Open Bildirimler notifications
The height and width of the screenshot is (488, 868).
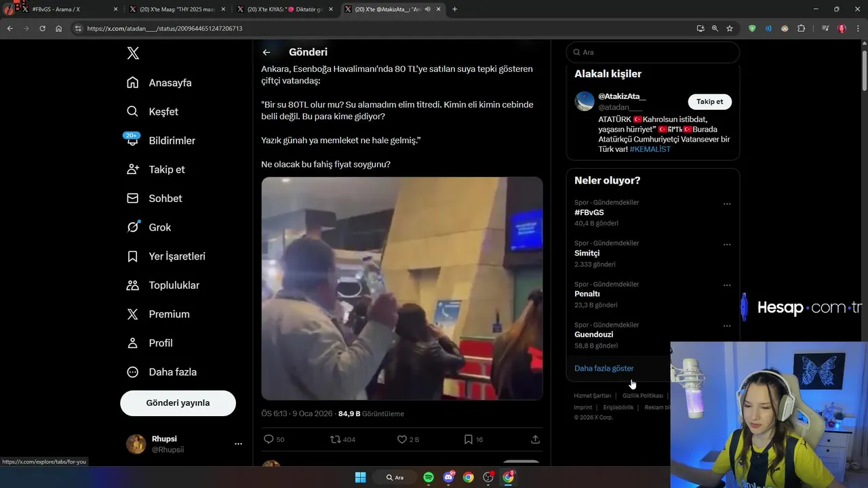[161, 140]
